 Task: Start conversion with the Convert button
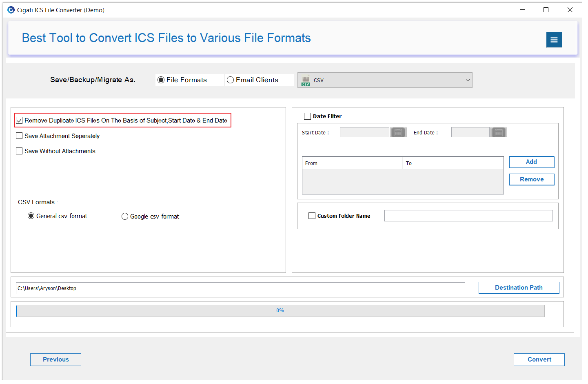tap(539, 359)
